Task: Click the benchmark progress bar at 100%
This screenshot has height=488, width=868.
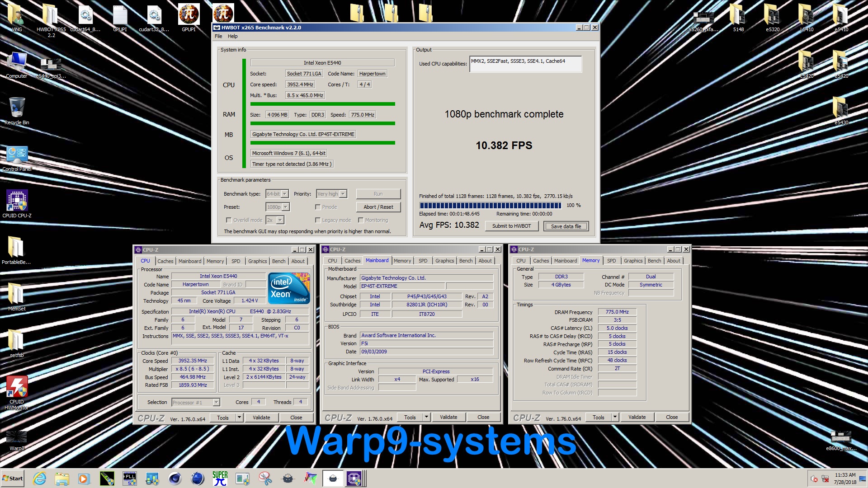Action: pyautogui.click(x=490, y=206)
